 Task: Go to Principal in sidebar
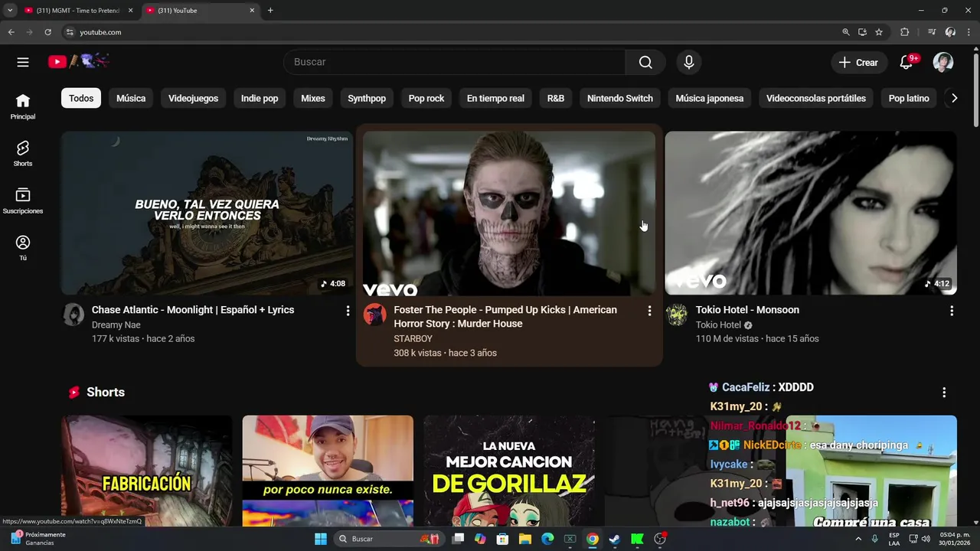23,106
